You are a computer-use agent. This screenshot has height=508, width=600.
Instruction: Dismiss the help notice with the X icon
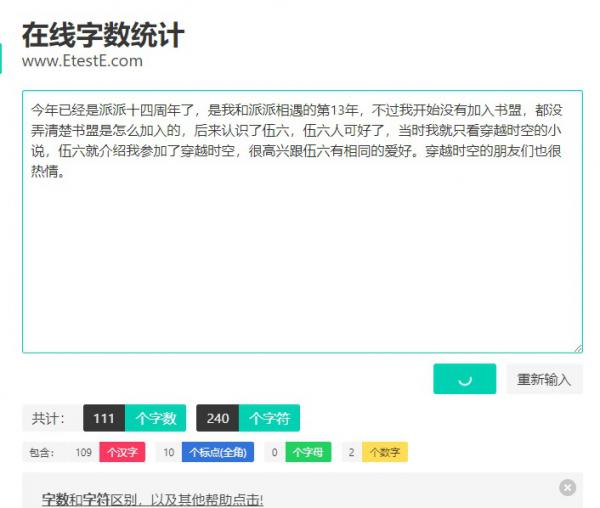click(567, 487)
